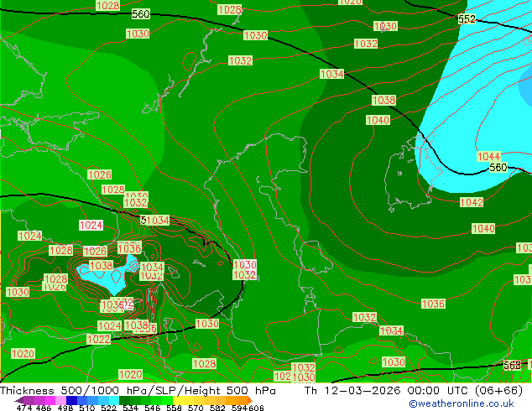Click the legend value 510
The width and height of the screenshot is (532, 411).
87,408
